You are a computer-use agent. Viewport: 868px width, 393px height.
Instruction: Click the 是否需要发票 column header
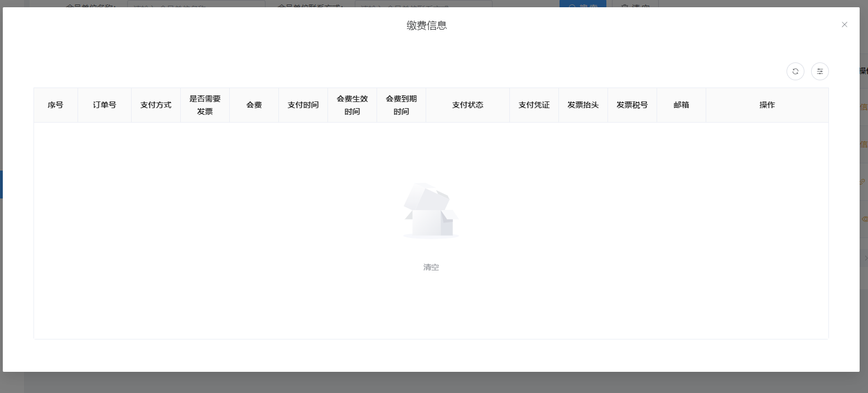pyautogui.click(x=205, y=105)
